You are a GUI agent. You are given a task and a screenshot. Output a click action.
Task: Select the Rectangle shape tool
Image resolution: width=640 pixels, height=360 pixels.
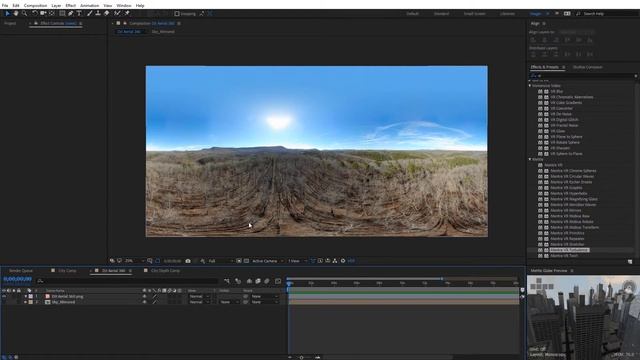click(62, 13)
